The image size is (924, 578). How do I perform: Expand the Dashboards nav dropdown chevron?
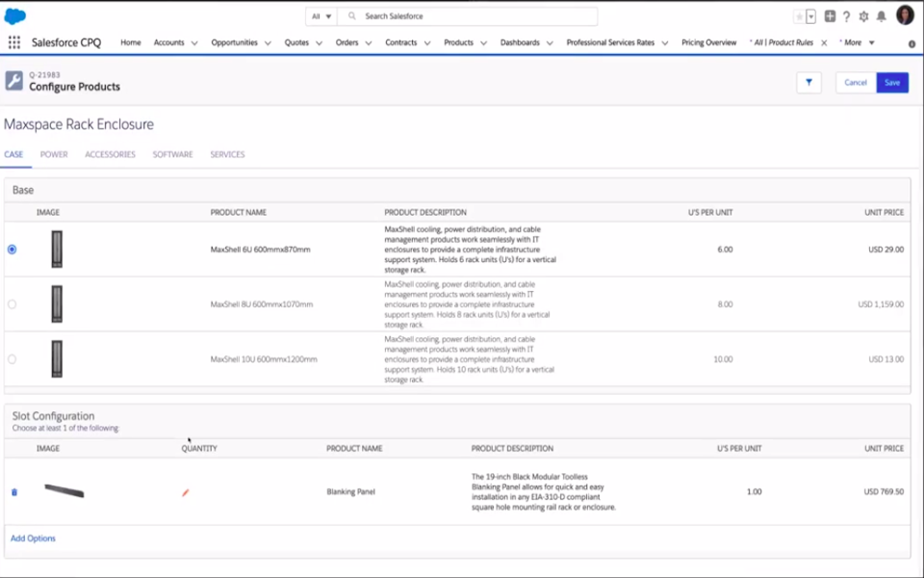coord(550,43)
